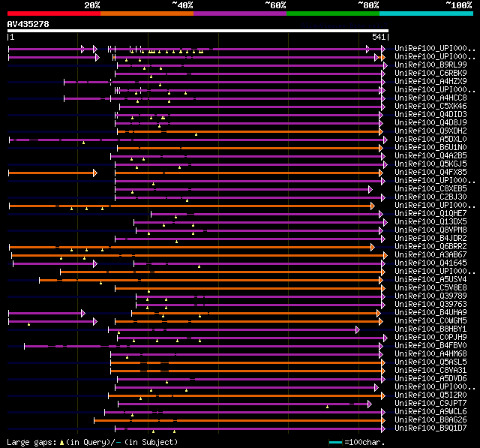Viewport: 480px width, 448px height.
Task: Select the UniRef100_A3AB67 label
Action: pyautogui.click(x=430, y=255)
